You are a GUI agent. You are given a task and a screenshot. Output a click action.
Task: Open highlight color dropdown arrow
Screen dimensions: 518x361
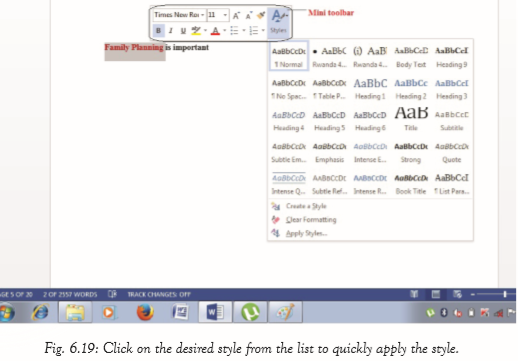point(205,31)
